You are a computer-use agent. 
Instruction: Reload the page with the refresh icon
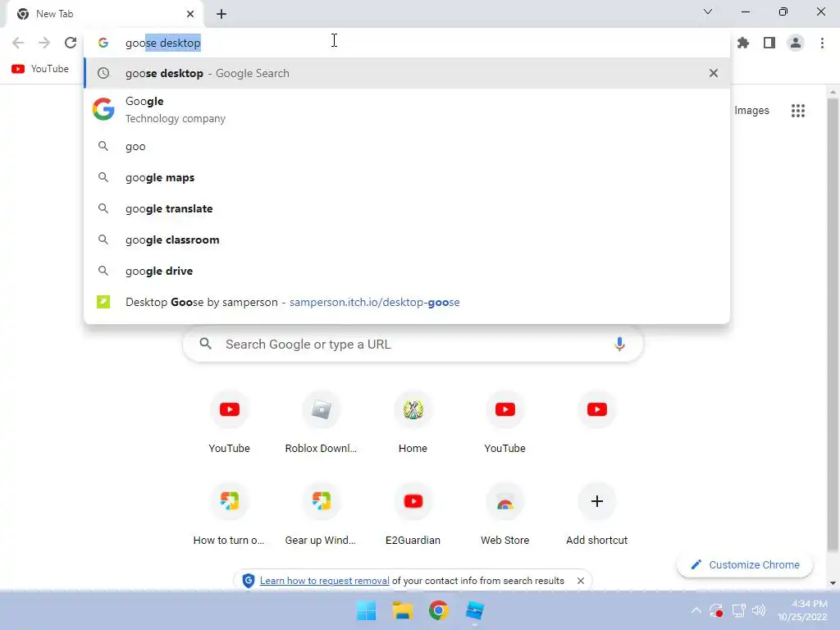[71, 43]
